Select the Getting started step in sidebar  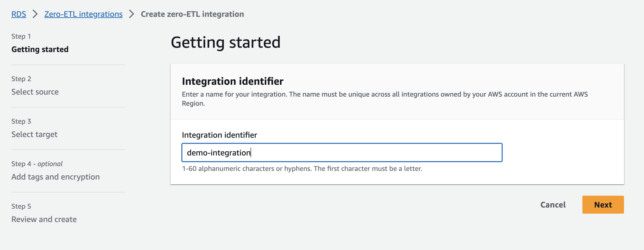point(40,49)
